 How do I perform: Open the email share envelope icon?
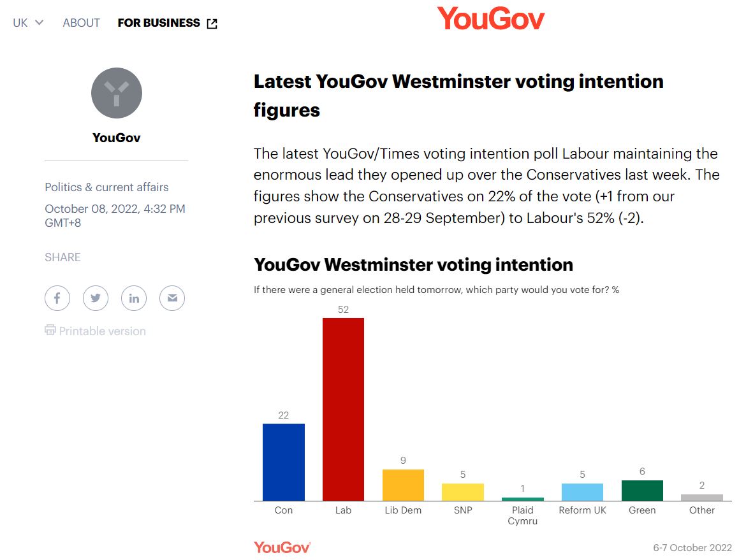[172, 298]
